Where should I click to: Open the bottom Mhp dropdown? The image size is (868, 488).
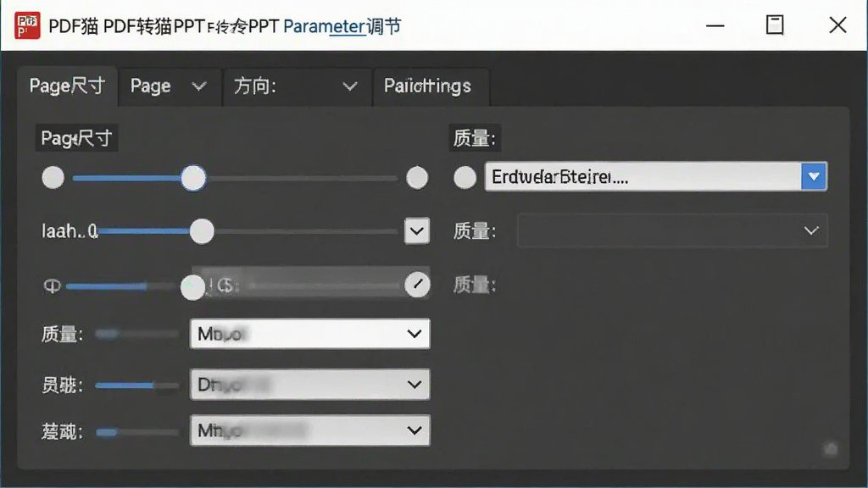coord(310,430)
